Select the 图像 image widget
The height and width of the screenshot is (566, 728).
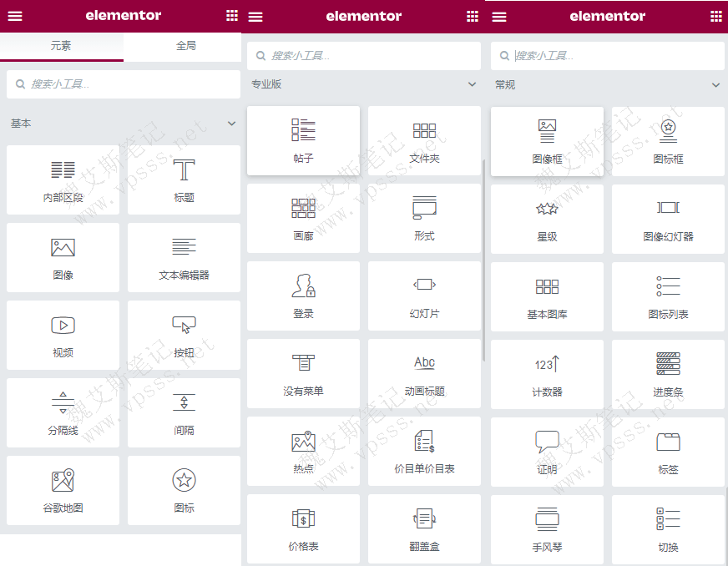[x=63, y=258]
